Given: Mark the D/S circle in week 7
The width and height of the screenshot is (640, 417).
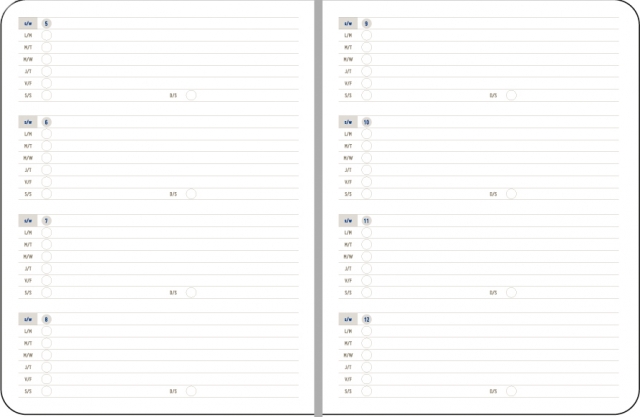Looking at the screenshot, I should click(191, 293).
